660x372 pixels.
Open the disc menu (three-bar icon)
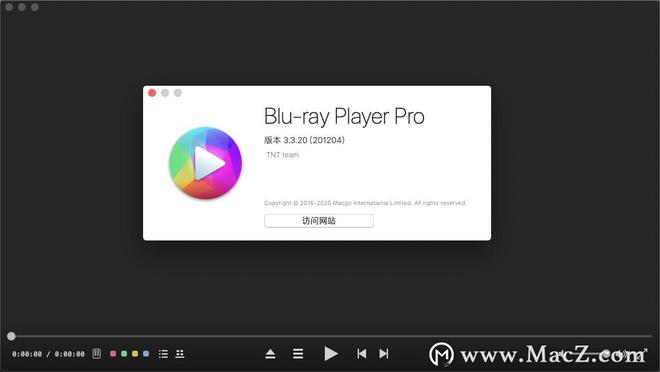pyautogui.click(x=298, y=354)
